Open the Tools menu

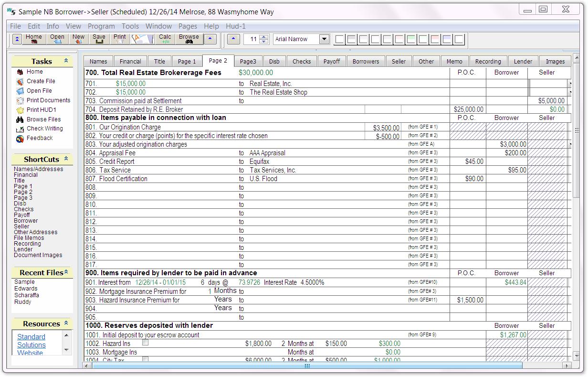coord(130,26)
